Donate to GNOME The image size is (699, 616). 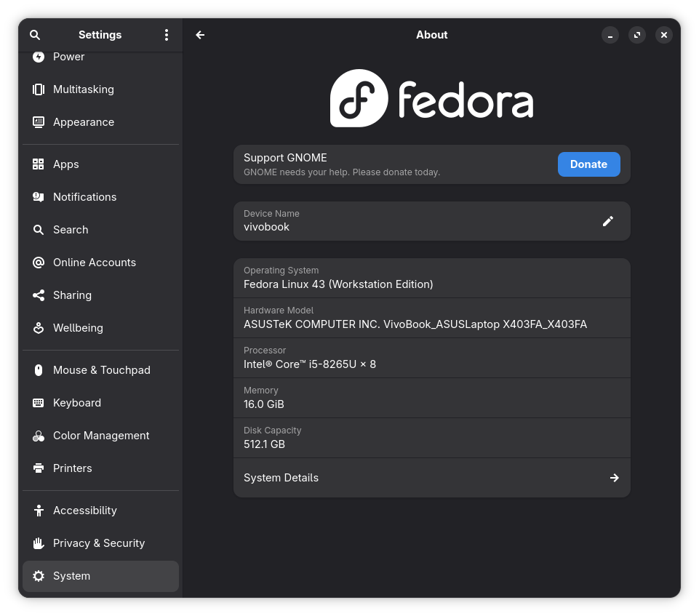pyautogui.click(x=589, y=164)
